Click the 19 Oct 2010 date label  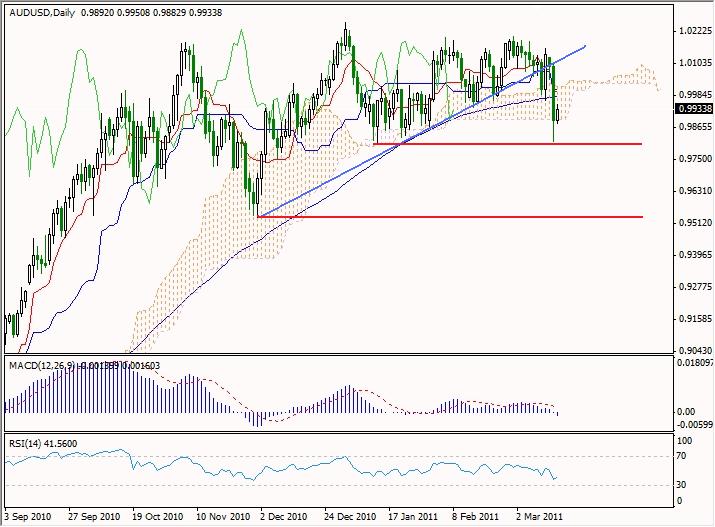[158, 517]
